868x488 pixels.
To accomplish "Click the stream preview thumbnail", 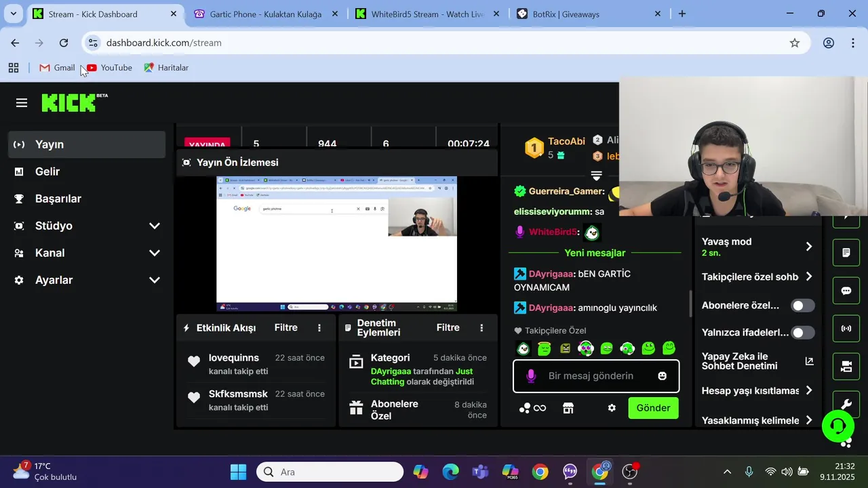I will [336, 244].
